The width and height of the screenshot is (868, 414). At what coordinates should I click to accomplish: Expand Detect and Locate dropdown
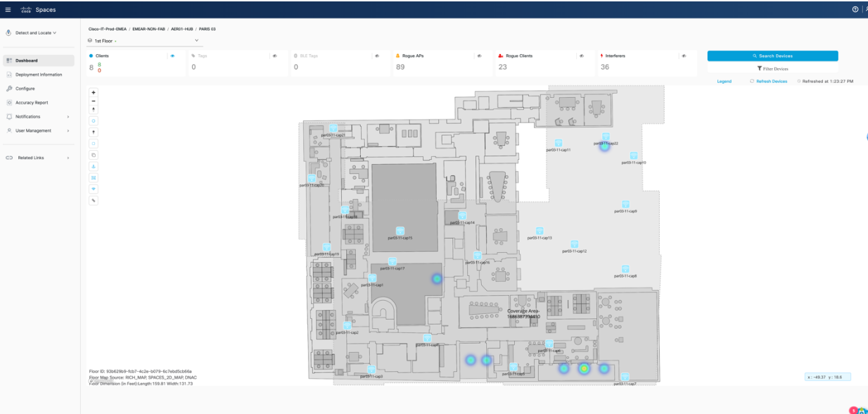(x=32, y=32)
